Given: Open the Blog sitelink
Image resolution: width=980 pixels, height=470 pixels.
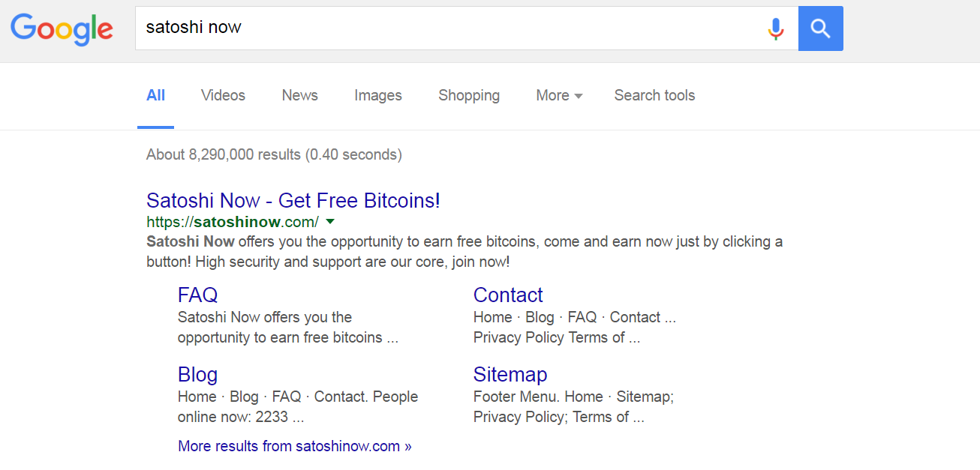Looking at the screenshot, I should [197, 375].
